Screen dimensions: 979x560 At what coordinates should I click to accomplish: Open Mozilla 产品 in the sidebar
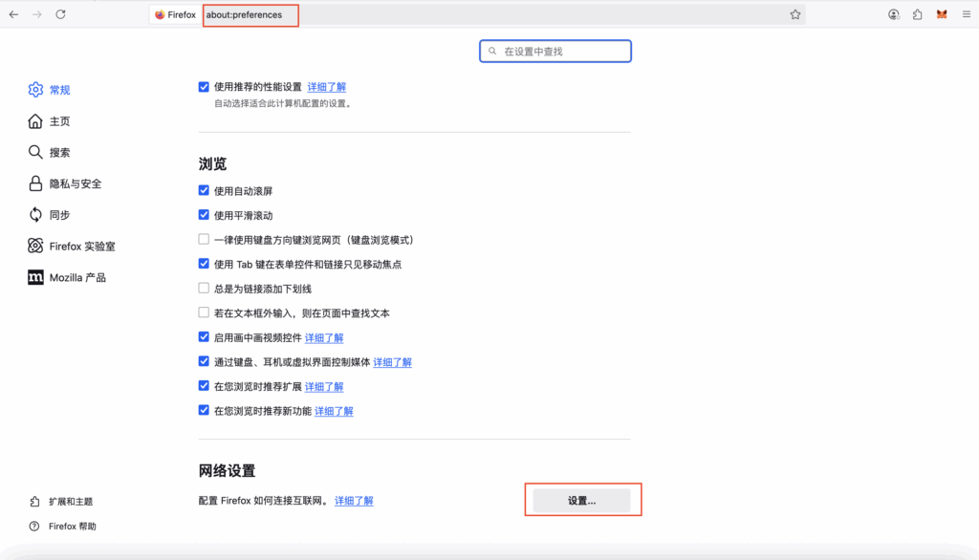click(76, 277)
